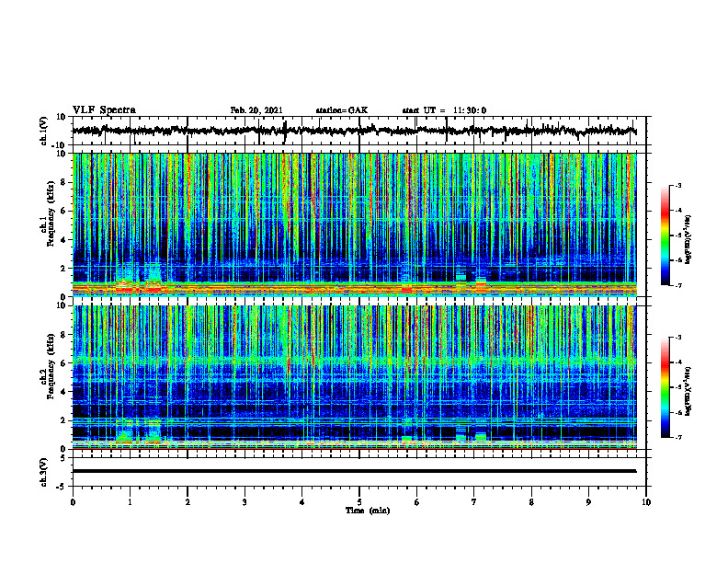Image resolution: width=728 pixels, height=563 pixels.
Task: Click the "Time (min)" x-axis title
Action: pos(368,511)
